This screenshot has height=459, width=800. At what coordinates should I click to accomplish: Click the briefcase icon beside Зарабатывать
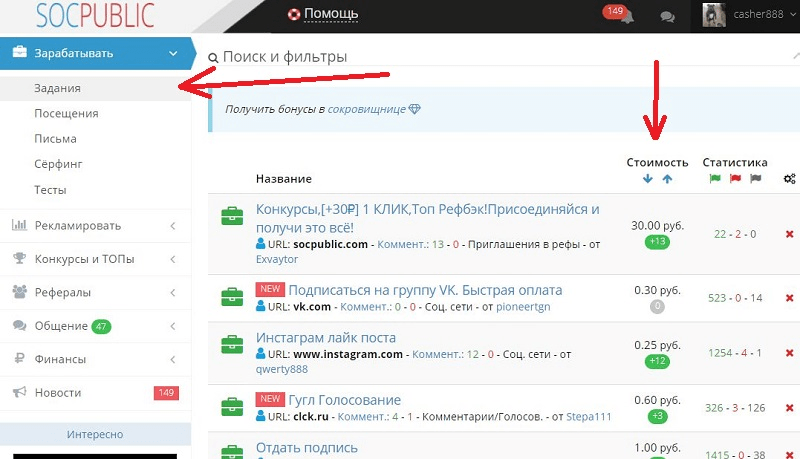[19, 52]
